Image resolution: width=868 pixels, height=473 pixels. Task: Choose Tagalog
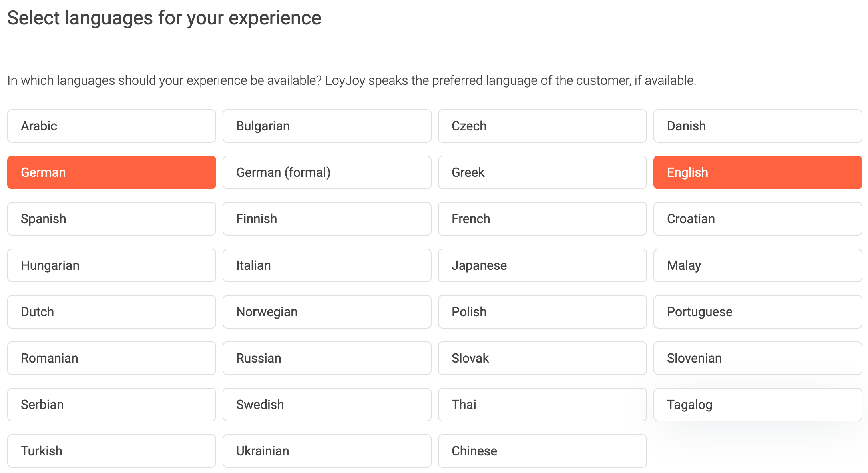click(757, 405)
